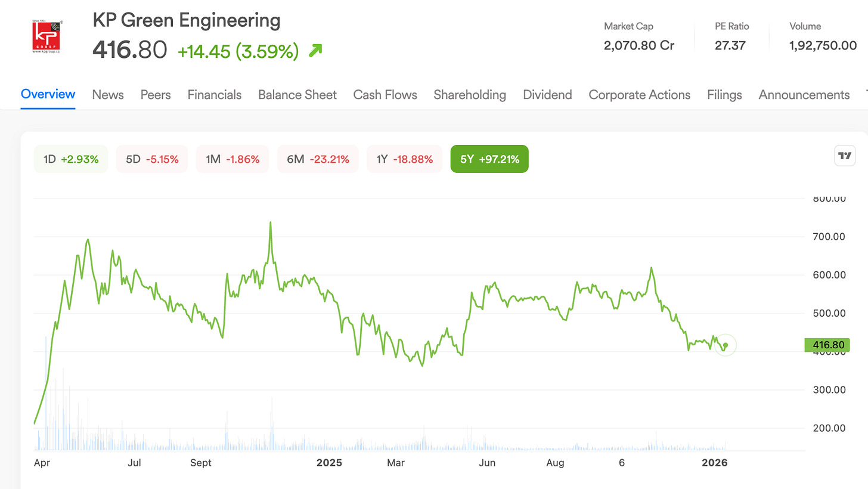Click the Market Cap value 2,070.80 Cr
The height and width of the screenshot is (489, 868).
tap(639, 45)
